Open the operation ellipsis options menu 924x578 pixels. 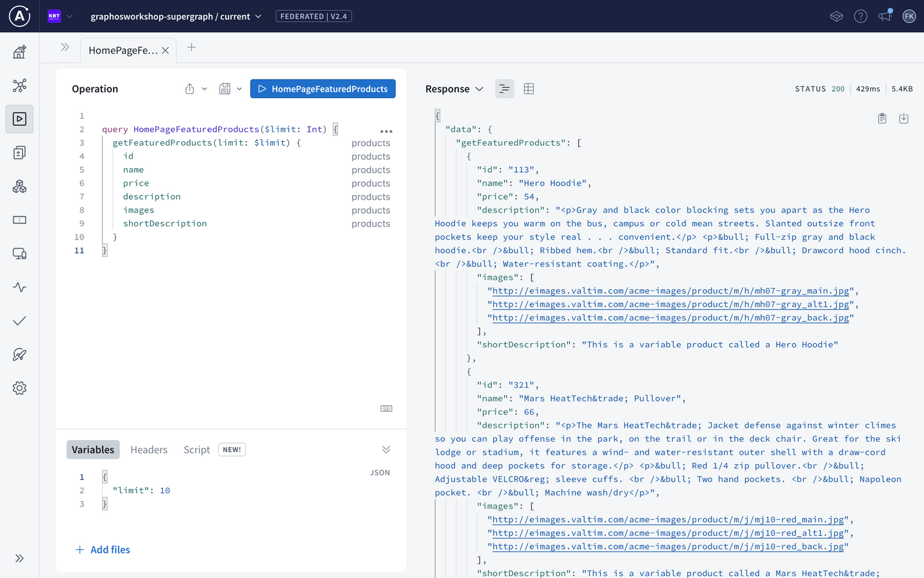coord(386,131)
